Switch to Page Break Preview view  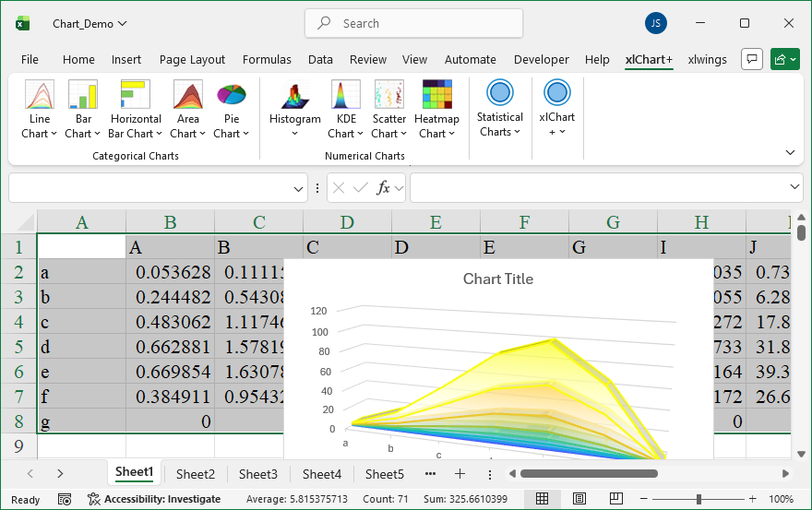[x=614, y=499]
